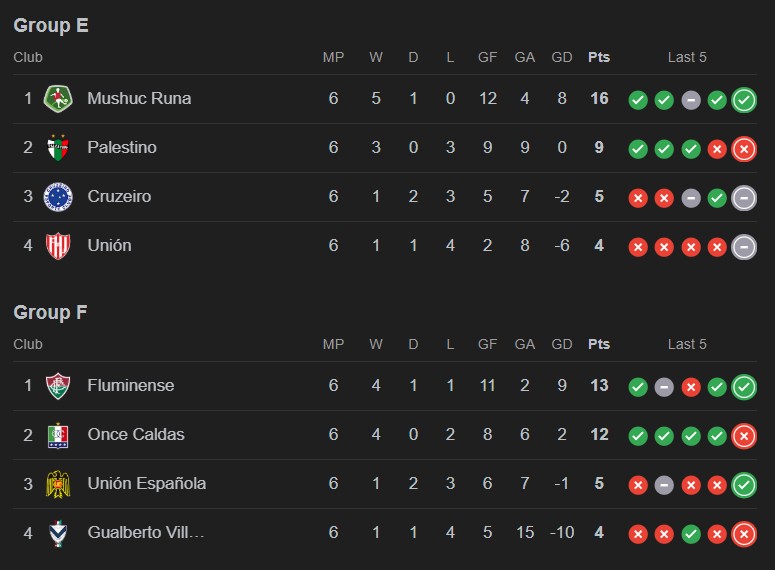Click the Cruzeiro club crest
The width and height of the screenshot is (775, 570).
click(x=58, y=197)
